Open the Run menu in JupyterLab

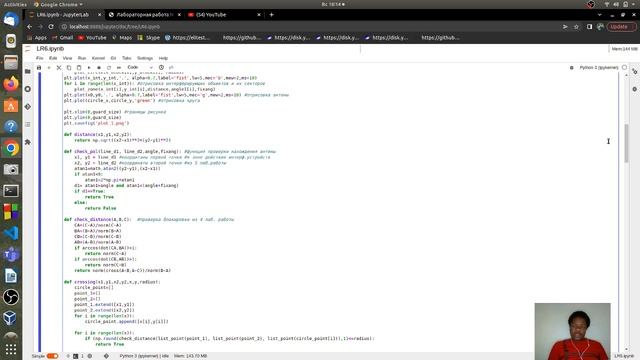point(82,58)
